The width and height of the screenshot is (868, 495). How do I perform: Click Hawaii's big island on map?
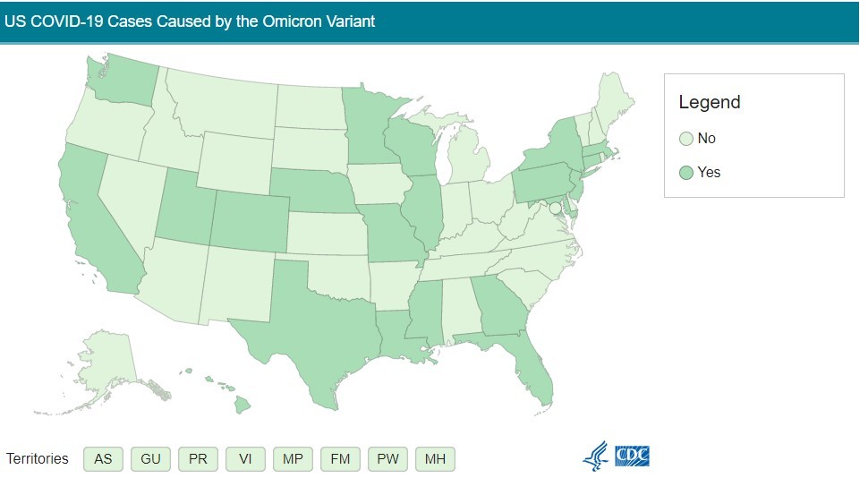point(242,405)
